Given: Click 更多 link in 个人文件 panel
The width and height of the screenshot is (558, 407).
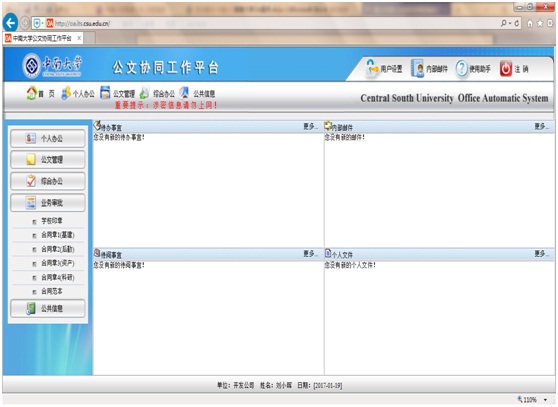Looking at the screenshot, I should tap(541, 254).
